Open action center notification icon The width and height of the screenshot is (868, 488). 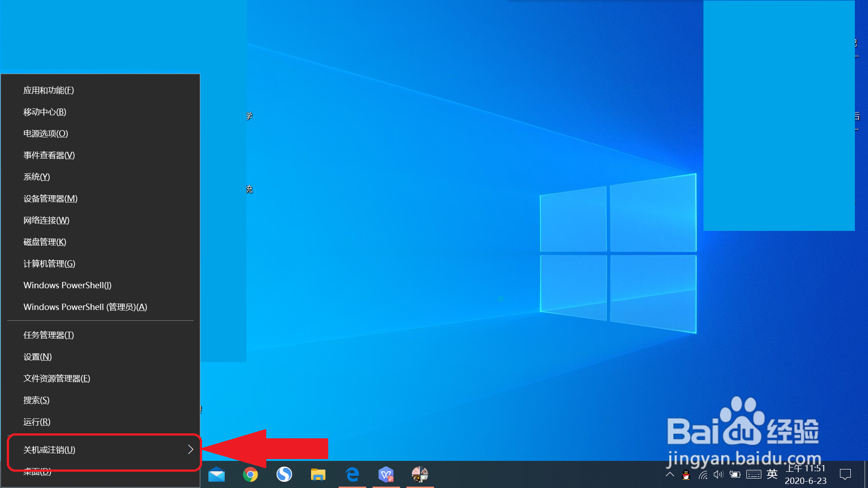click(845, 474)
